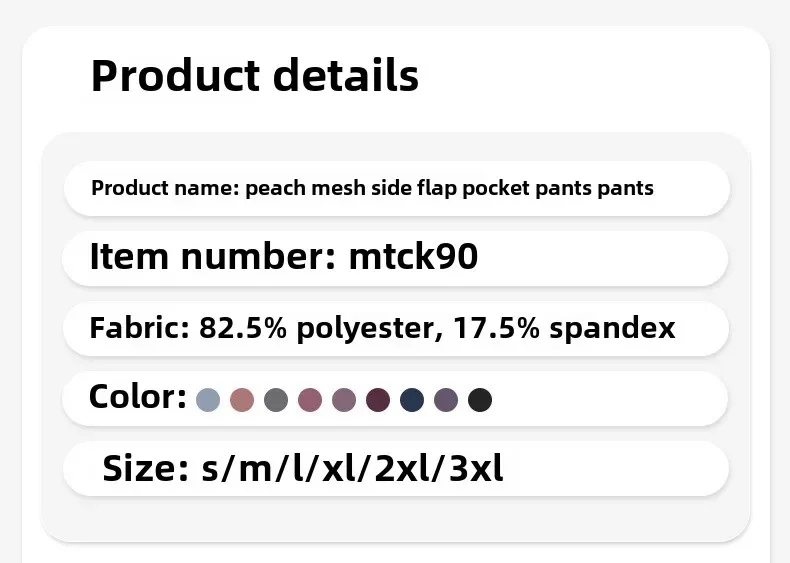Choose the dusky purple color swatch
Screen dimensions: 790x563
tap(446, 400)
